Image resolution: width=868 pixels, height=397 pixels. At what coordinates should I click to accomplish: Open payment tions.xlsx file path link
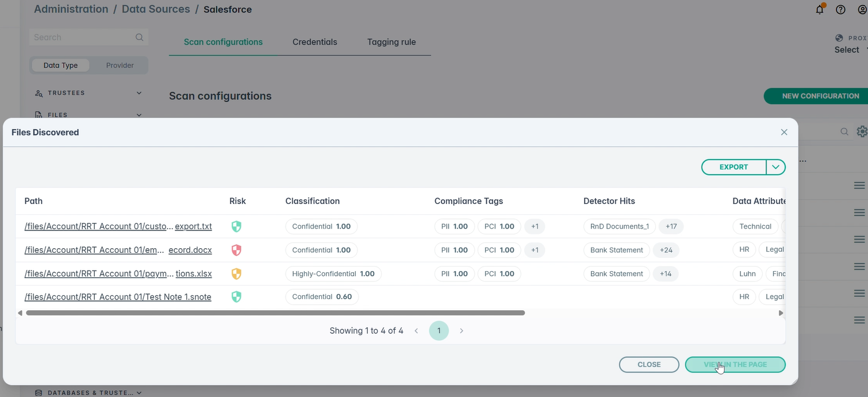[118, 273]
